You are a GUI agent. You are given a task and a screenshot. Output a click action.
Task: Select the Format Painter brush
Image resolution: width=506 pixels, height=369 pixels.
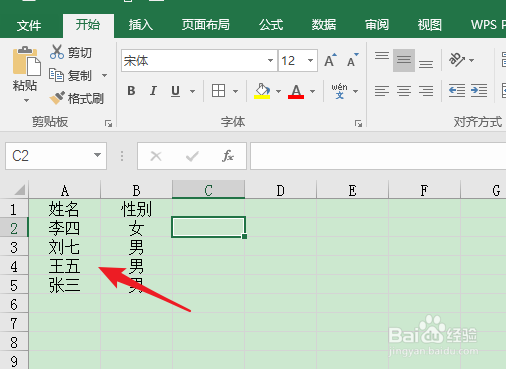(x=76, y=98)
